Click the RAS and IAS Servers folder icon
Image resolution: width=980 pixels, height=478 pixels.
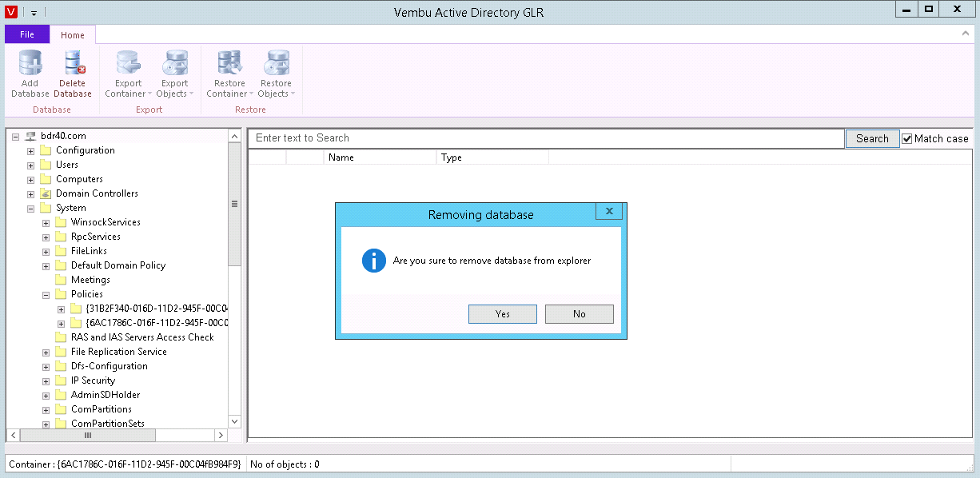coord(61,337)
